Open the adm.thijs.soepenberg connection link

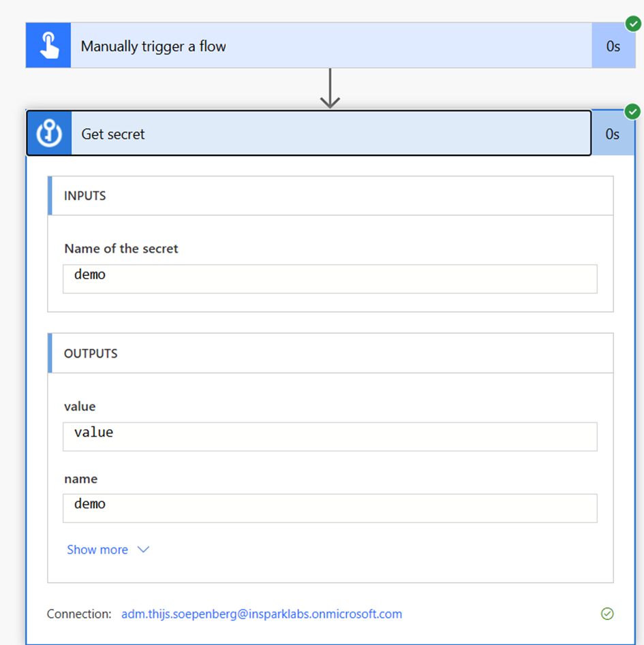click(262, 614)
